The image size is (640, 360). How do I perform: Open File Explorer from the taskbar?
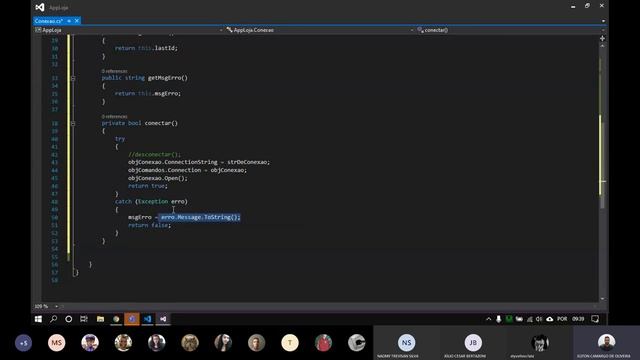pos(100,319)
